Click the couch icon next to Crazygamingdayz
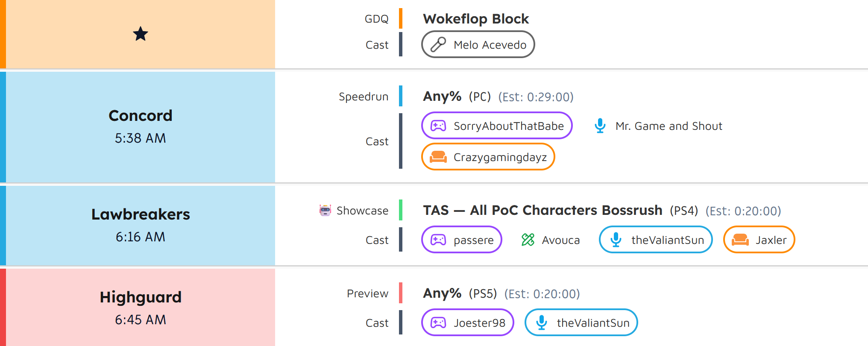This screenshot has width=868, height=346. coord(438,157)
